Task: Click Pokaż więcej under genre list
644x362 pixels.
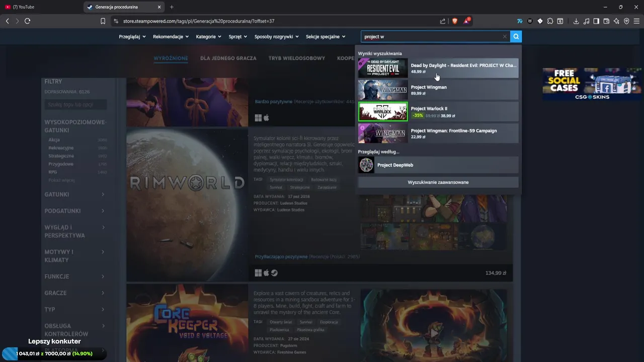Action: coord(61,180)
